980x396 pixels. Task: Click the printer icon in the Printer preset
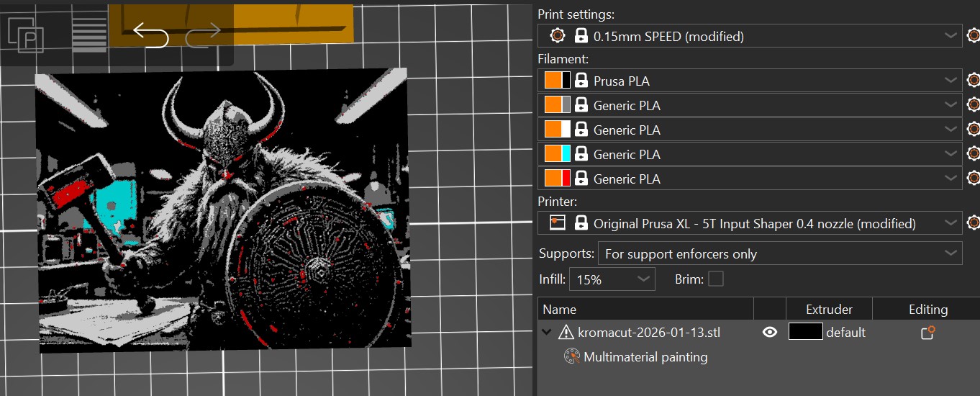557,223
